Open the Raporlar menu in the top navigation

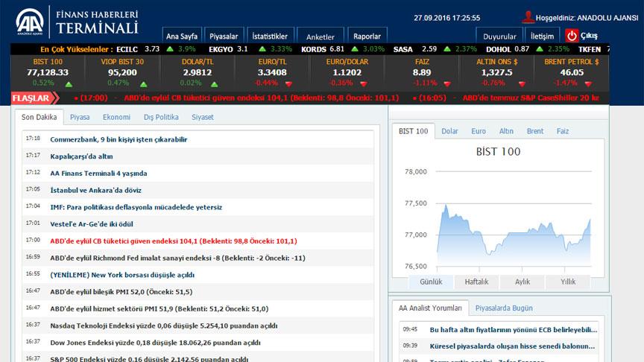[367, 36]
